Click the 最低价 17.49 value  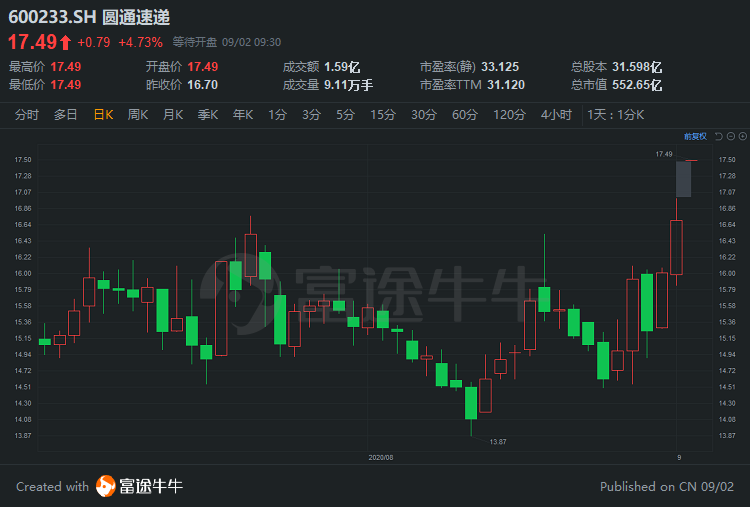tap(66, 85)
